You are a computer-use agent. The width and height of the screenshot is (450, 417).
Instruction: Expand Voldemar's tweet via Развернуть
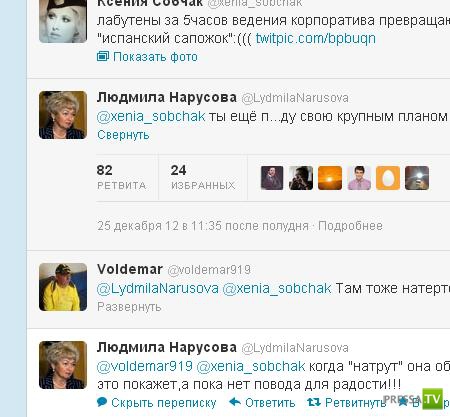coord(129,307)
